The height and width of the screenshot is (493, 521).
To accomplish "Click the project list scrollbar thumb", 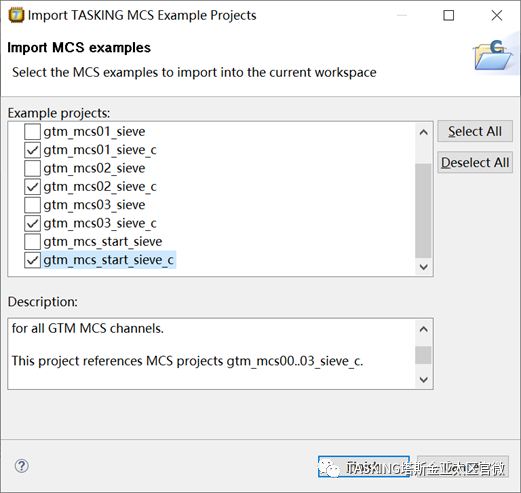I will pos(423,211).
